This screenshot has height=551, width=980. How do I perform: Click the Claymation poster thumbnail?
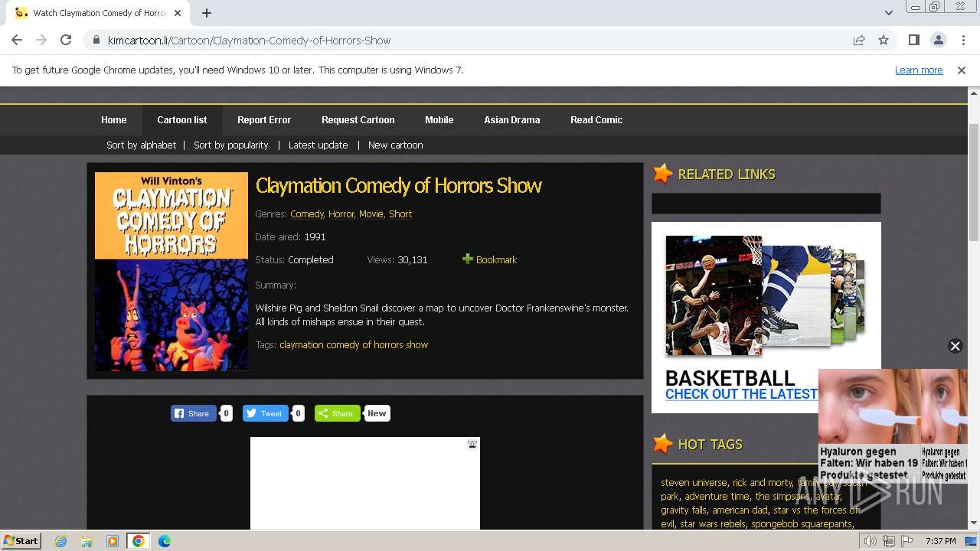tap(171, 272)
